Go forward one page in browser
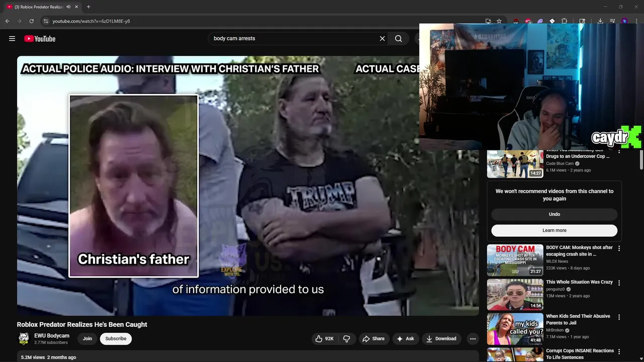Viewport: 644px width, 362px height. [x=20, y=21]
